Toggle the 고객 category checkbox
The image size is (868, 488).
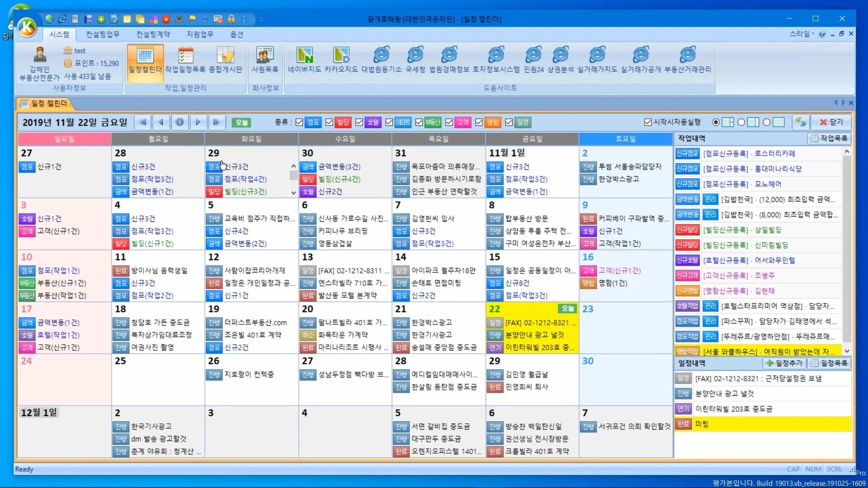(x=449, y=122)
